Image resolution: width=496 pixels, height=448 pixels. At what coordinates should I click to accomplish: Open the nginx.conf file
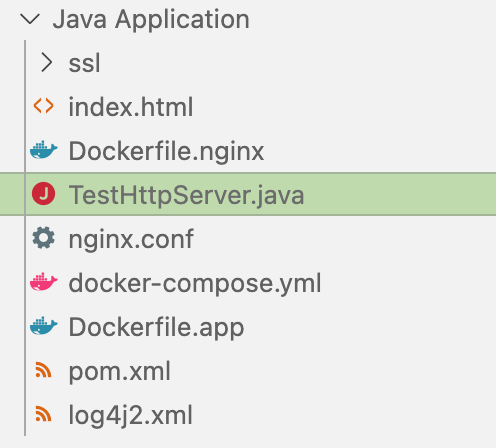(131, 239)
